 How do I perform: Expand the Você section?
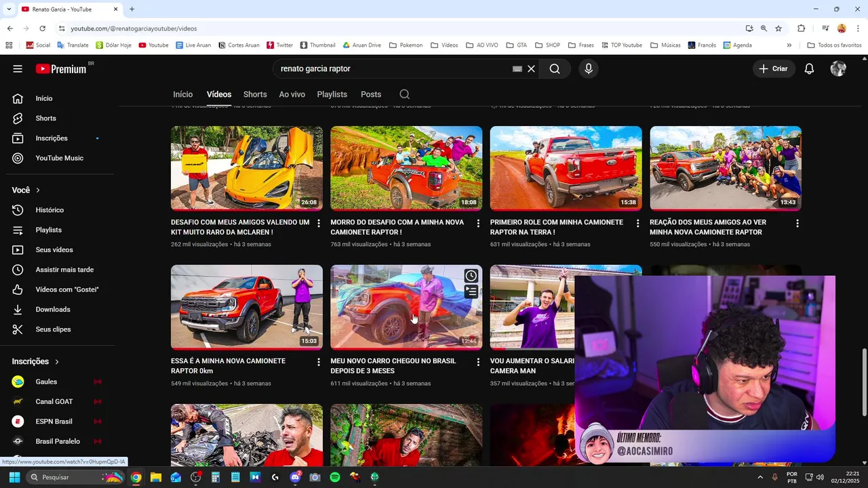pos(26,190)
